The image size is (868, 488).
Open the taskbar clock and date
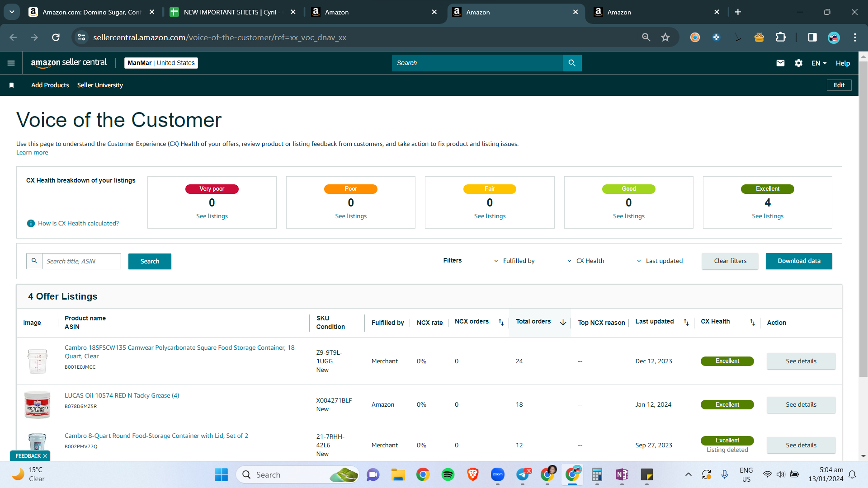click(x=826, y=474)
